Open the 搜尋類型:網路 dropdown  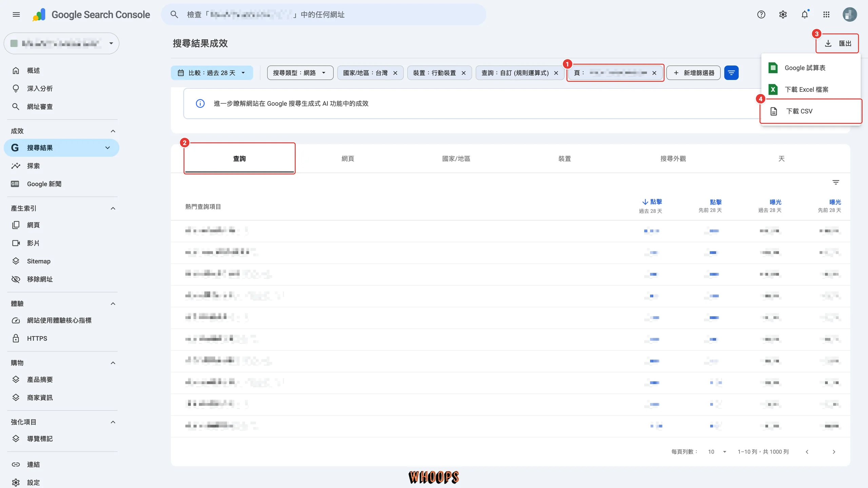tap(300, 73)
